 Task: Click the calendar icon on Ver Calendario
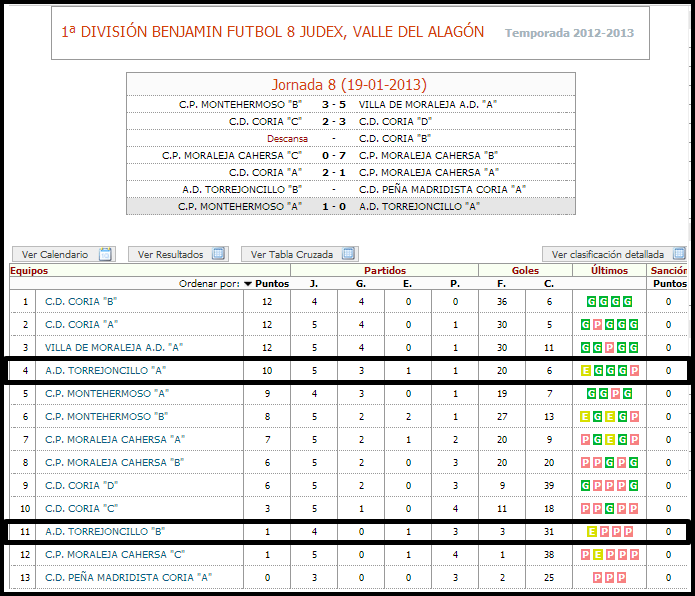click(105, 254)
